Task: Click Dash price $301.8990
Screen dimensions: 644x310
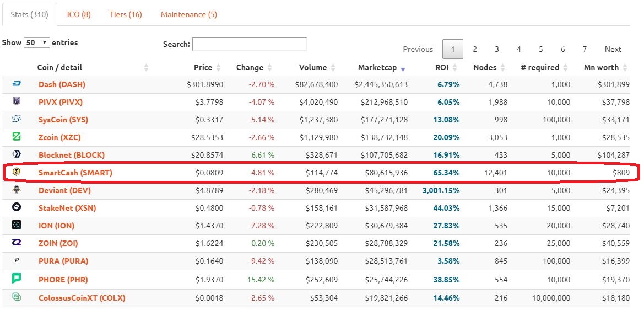Action: tap(205, 85)
